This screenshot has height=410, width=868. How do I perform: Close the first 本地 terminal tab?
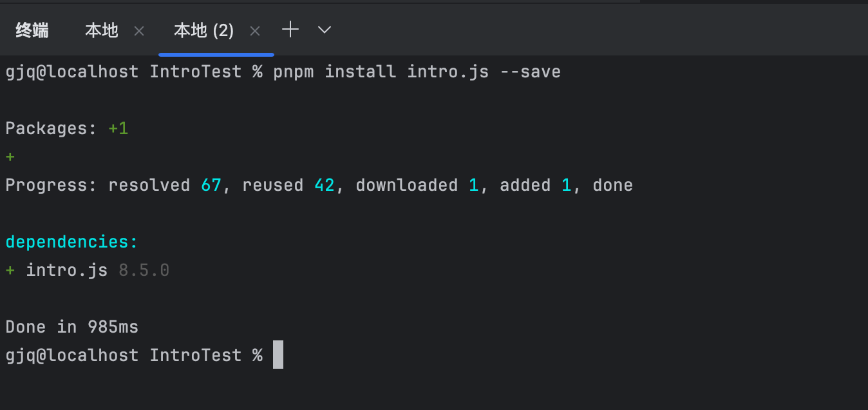[x=139, y=31]
